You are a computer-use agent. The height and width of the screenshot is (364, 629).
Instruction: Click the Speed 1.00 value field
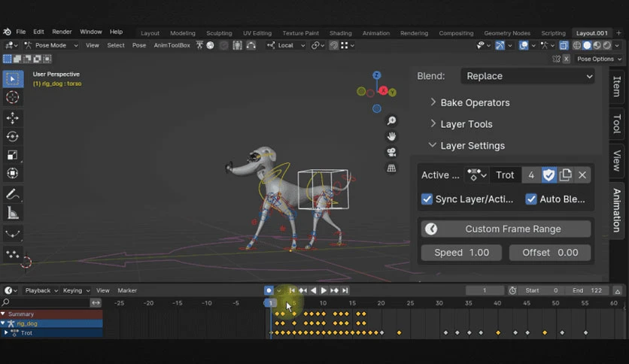coord(461,253)
